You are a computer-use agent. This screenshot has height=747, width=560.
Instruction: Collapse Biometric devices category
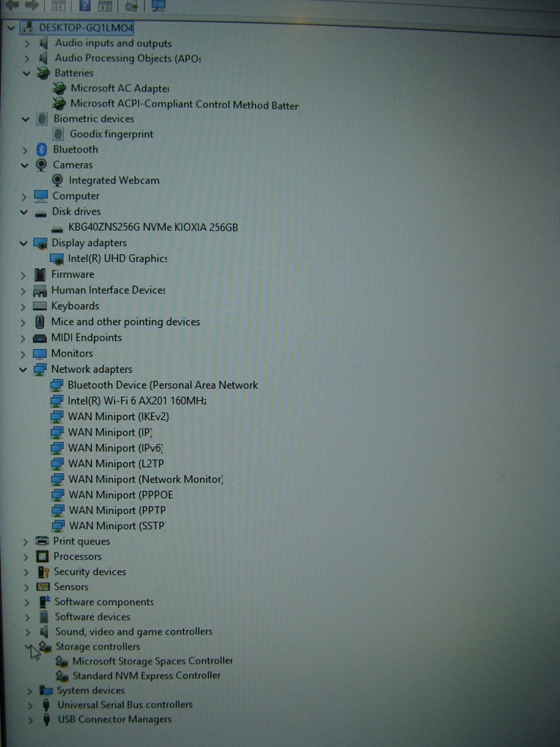click(x=25, y=119)
